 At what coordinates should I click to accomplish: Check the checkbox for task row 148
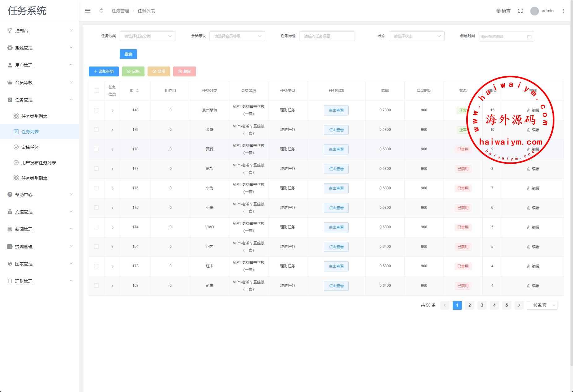tap(97, 110)
